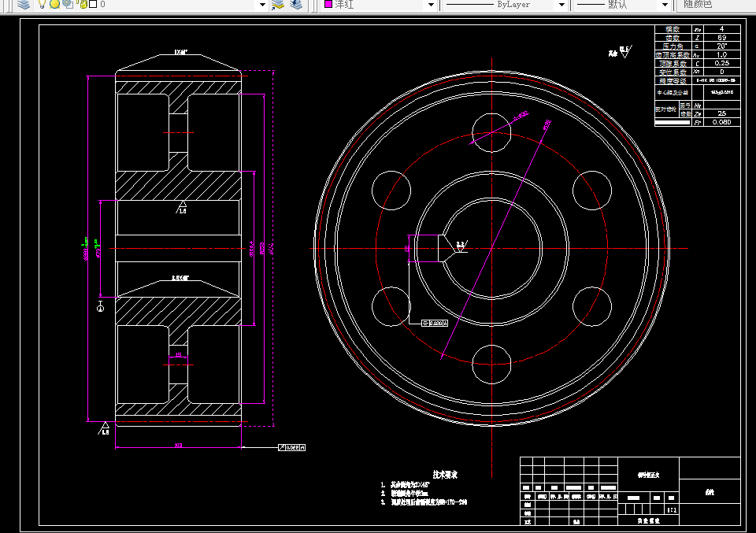Viewport: 756px width, 533px height.
Task: Select the datum A symbol on section view
Action: click(x=100, y=306)
